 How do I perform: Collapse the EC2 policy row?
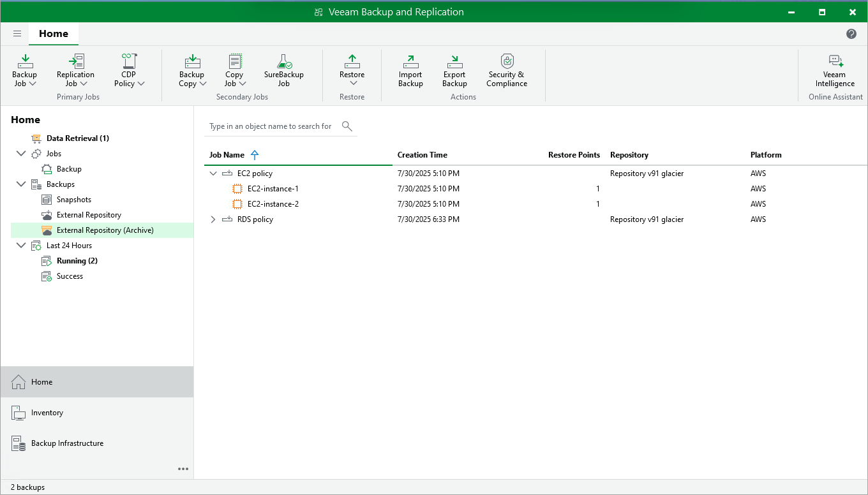[213, 174]
